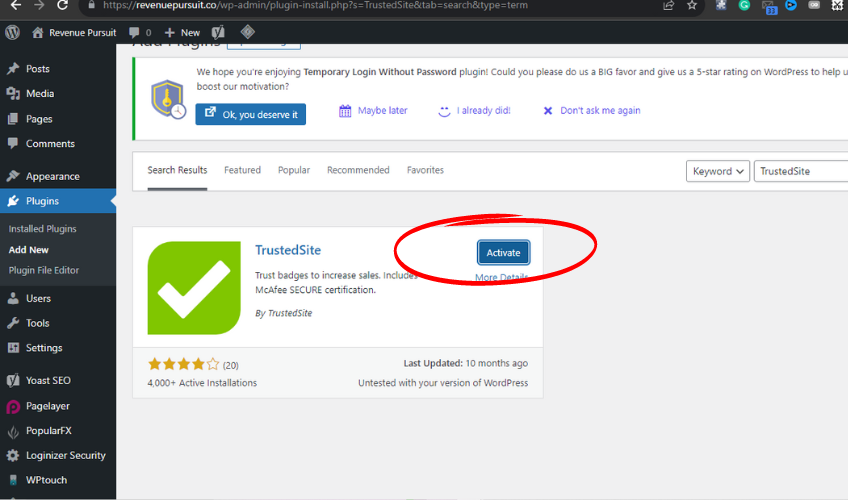This screenshot has height=500, width=848.
Task: Click 'Untested with your version of WordPress'
Action: 443,383
